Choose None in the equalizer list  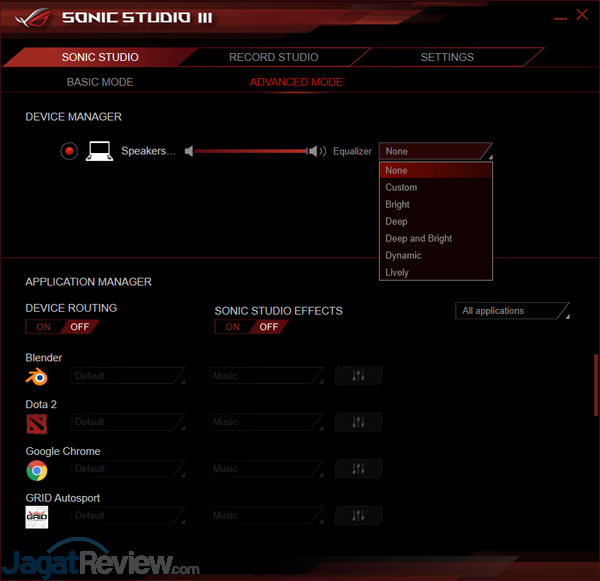pos(435,170)
